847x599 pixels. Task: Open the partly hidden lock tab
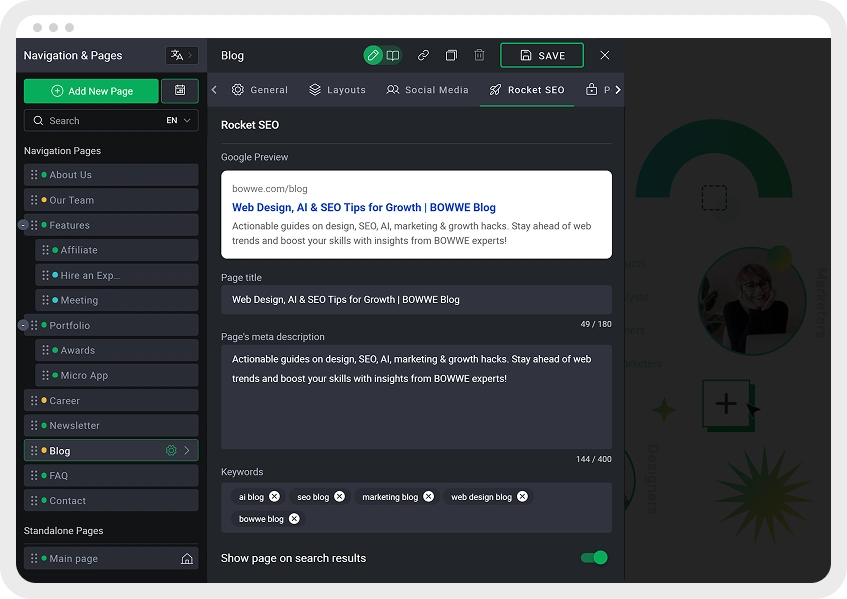[598, 90]
